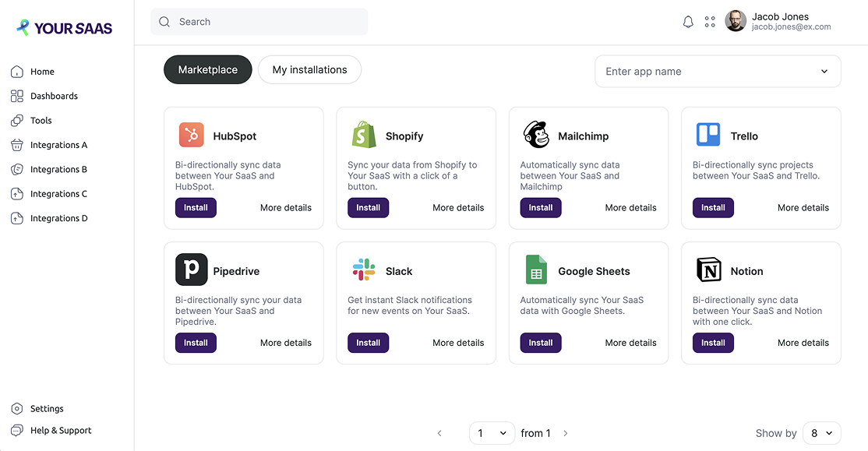Click the jacob.jones@ex.com email text

[x=791, y=26]
